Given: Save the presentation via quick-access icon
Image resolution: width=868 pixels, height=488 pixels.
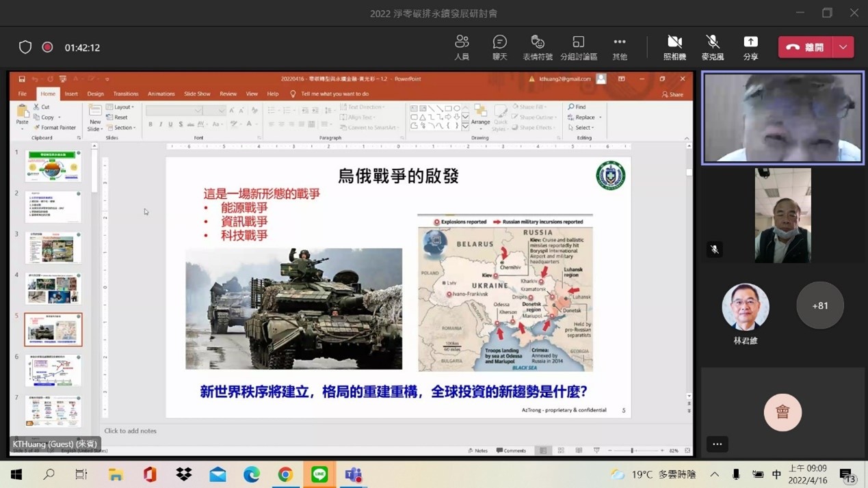Looking at the screenshot, I should (22, 79).
